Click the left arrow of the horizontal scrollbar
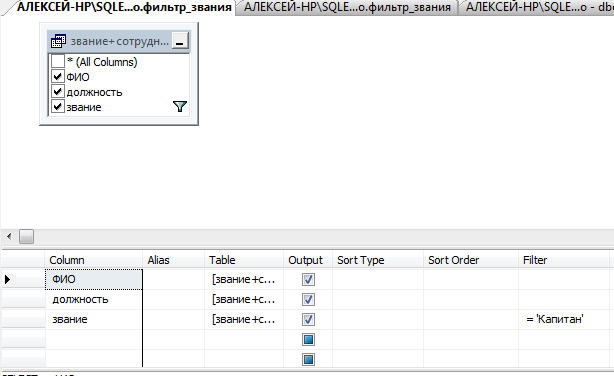 pyautogui.click(x=9, y=236)
